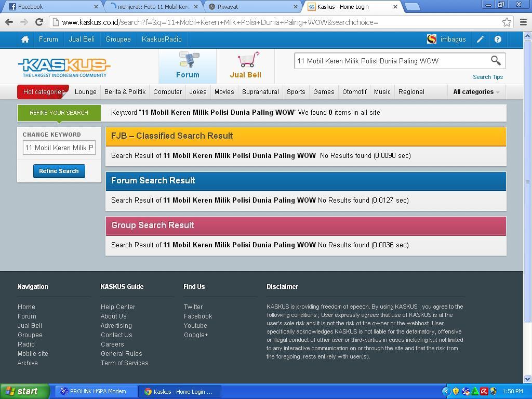532x399 pixels.
Task: Click page scrollbar up arrow
Action: point(528,36)
